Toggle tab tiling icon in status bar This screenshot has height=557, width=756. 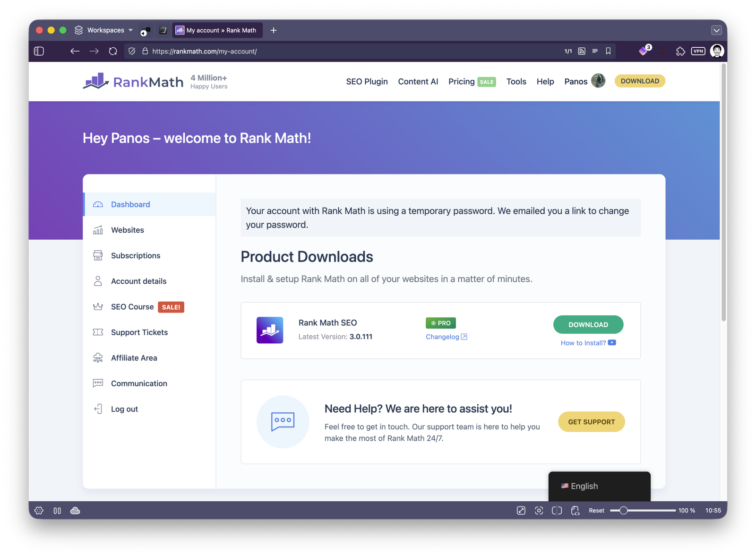click(x=57, y=511)
